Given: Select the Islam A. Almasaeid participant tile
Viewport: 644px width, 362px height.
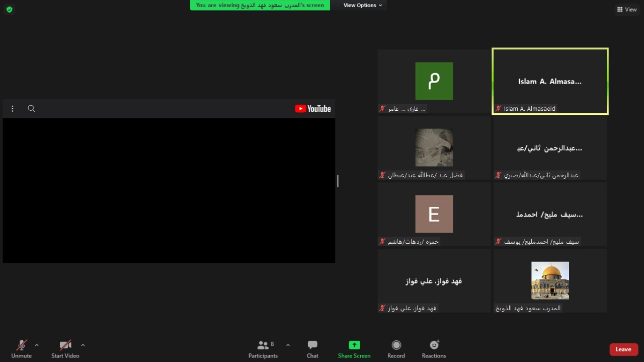Looking at the screenshot, I should pyautogui.click(x=550, y=81).
